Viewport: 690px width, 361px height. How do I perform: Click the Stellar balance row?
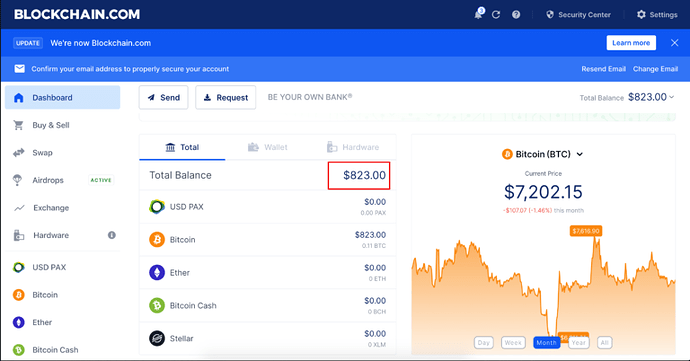[268, 338]
